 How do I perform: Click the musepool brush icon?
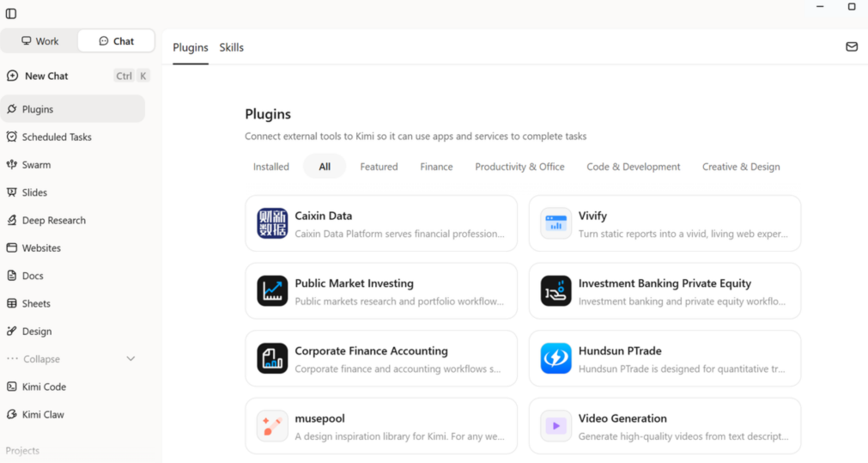(x=272, y=426)
